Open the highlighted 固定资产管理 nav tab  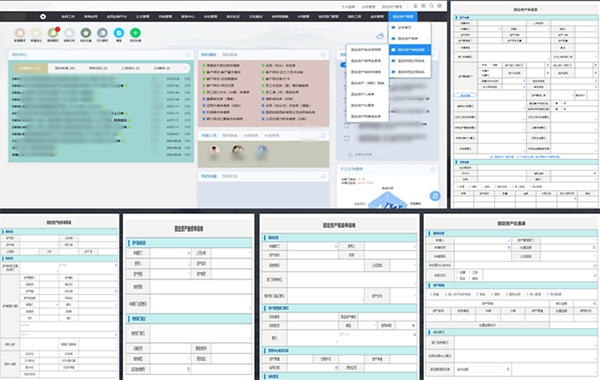coord(403,16)
